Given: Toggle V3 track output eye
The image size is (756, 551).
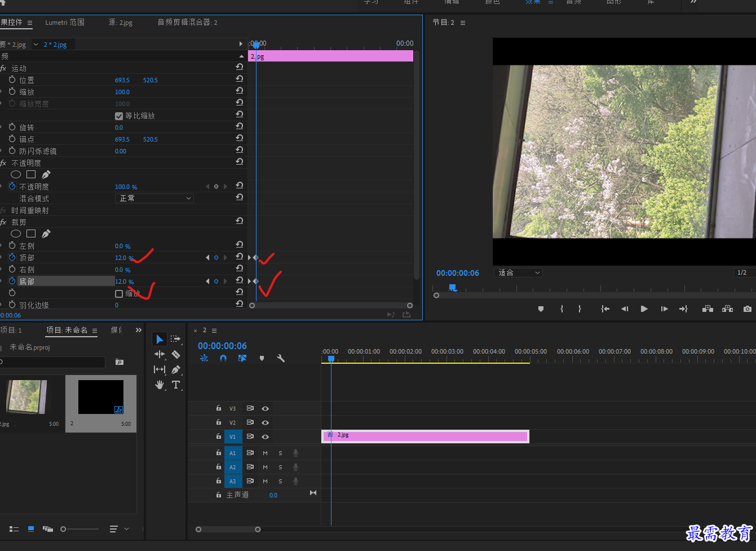Looking at the screenshot, I should (265, 408).
